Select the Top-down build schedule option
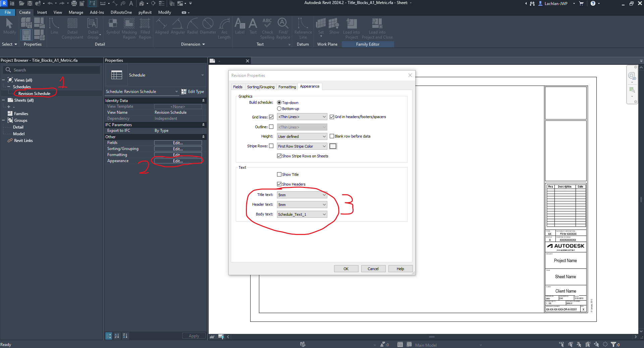 click(279, 103)
